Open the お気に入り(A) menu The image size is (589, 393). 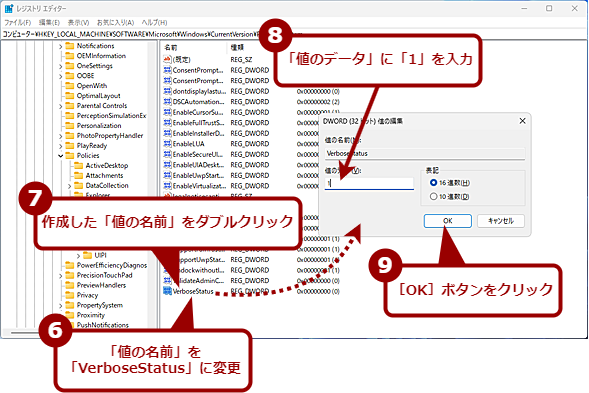click(x=115, y=23)
